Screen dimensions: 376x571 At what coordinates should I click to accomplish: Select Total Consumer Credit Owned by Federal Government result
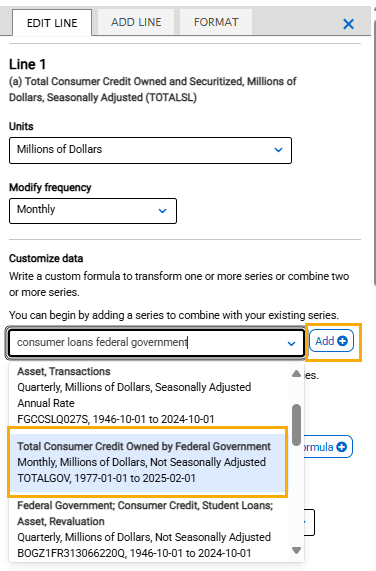[x=147, y=462]
